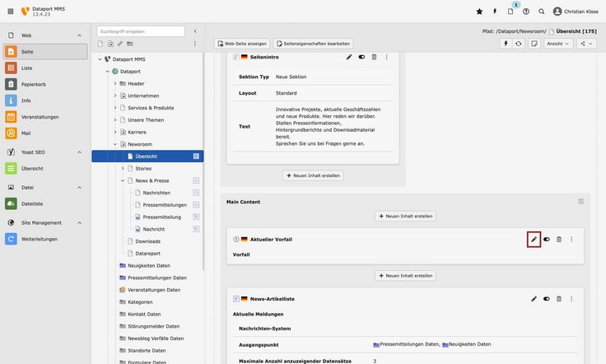Toggle visibility of Aktueller Vorfall element
Image resolution: width=606 pixels, height=364 pixels.
[547, 240]
